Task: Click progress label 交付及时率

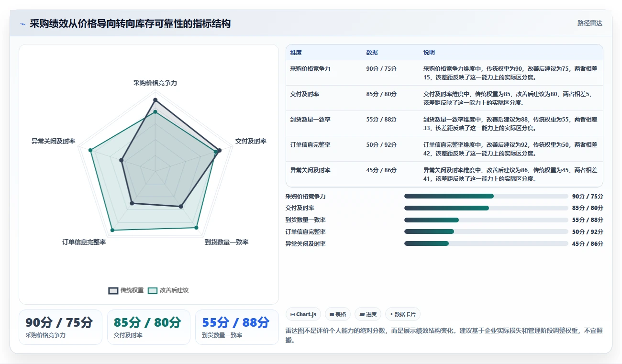Action: [300, 208]
